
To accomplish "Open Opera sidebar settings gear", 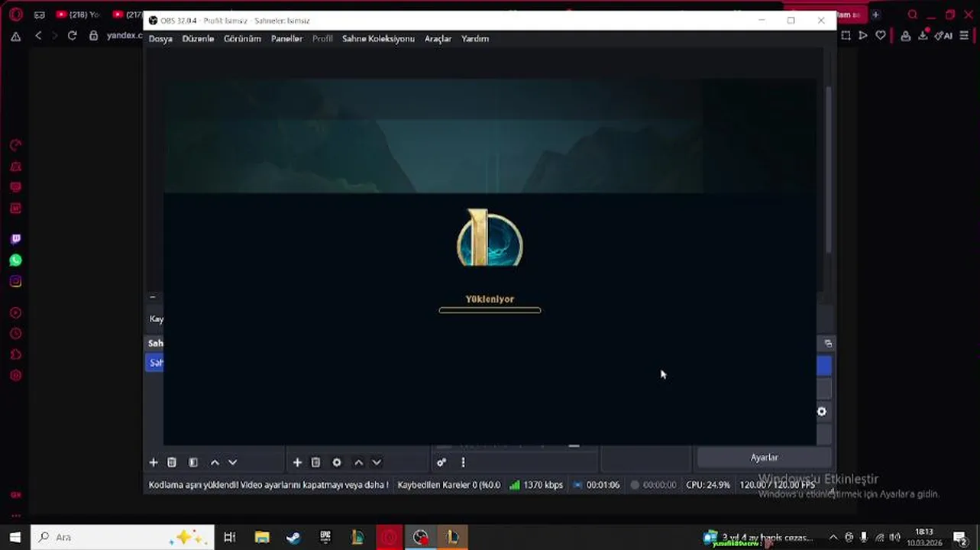I will [15, 376].
